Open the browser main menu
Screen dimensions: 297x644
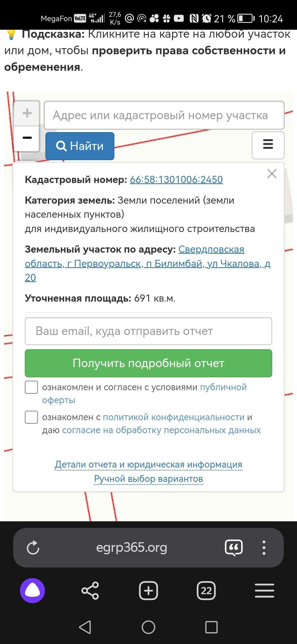[264, 590]
